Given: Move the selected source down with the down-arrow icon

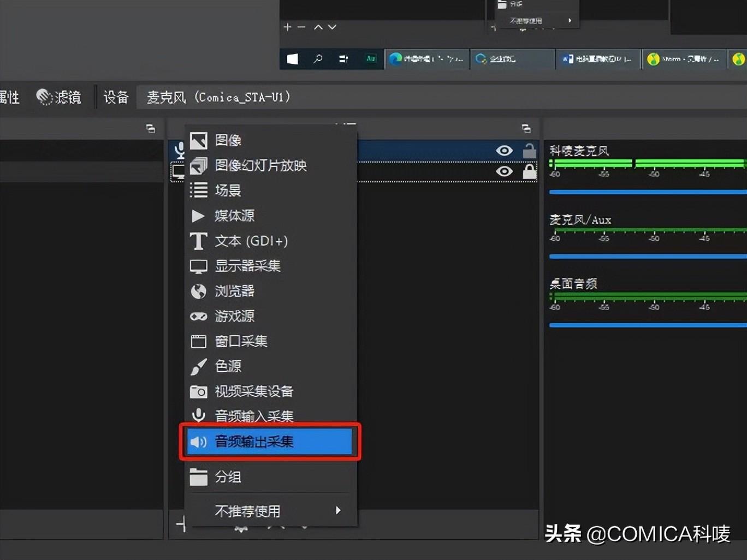Looking at the screenshot, I should coord(332,27).
